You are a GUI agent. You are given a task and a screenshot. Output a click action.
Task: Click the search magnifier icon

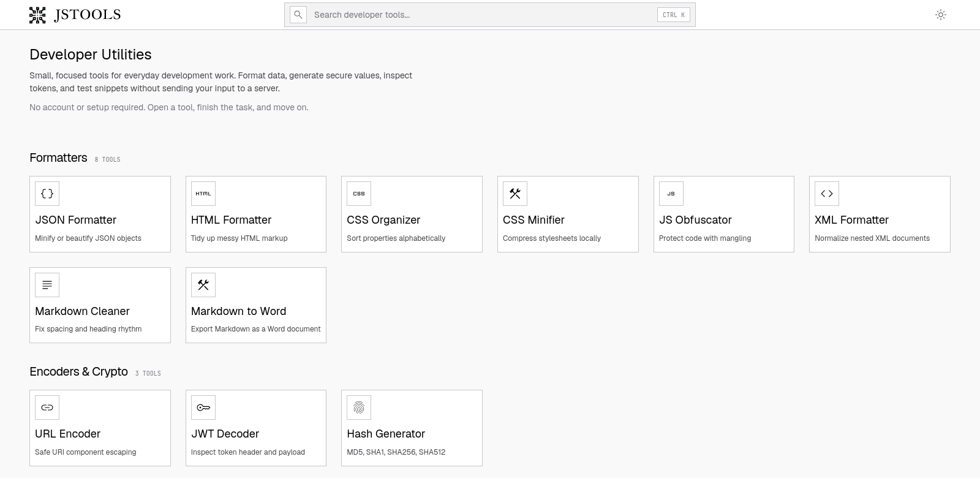click(x=298, y=15)
